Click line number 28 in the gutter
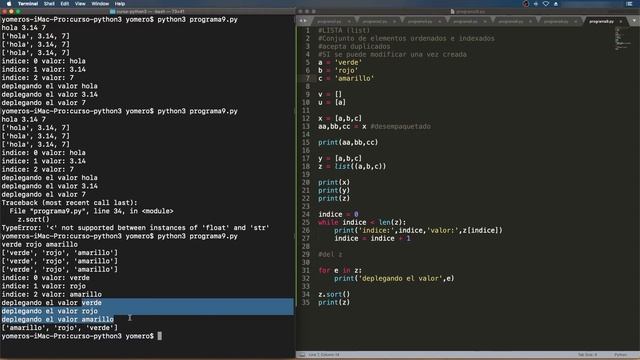This screenshot has height=360, width=640. 306,247
